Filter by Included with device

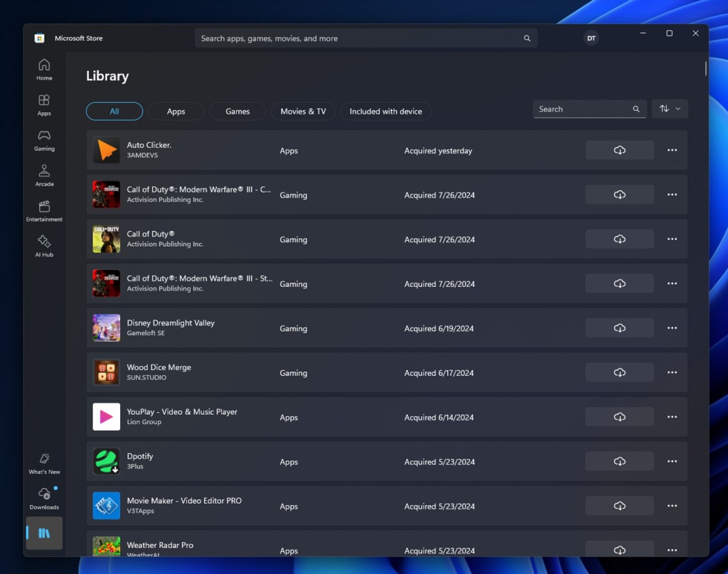[385, 111]
